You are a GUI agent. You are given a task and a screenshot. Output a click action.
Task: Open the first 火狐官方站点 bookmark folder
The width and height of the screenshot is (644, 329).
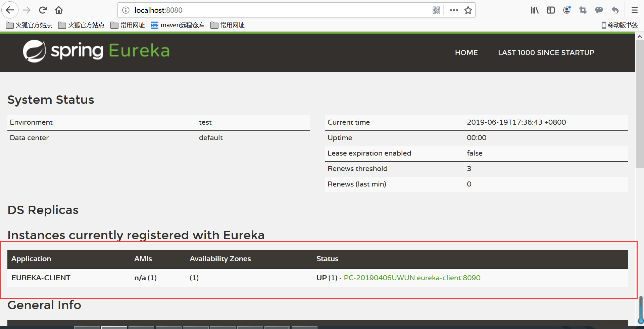click(x=29, y=25)
